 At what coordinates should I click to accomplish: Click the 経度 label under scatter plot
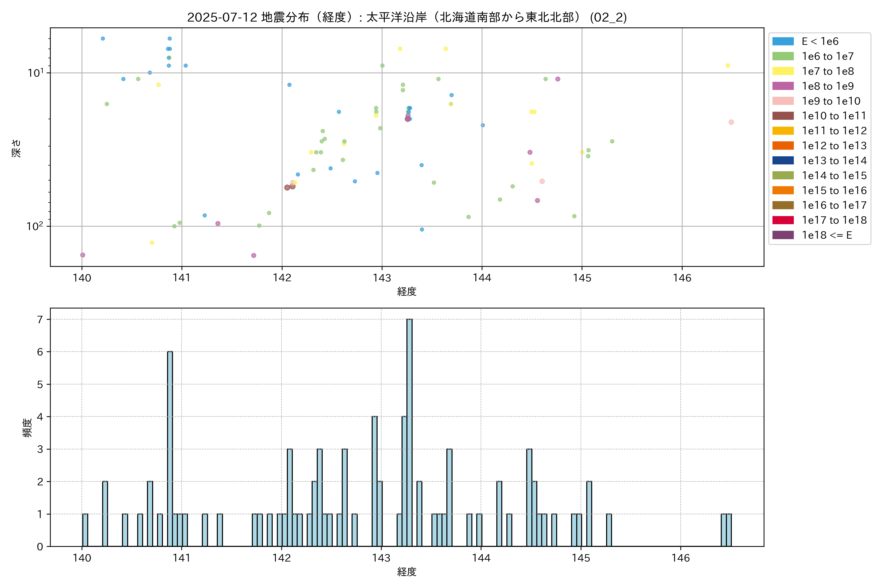pyautogui.click(x=407, y=291)
